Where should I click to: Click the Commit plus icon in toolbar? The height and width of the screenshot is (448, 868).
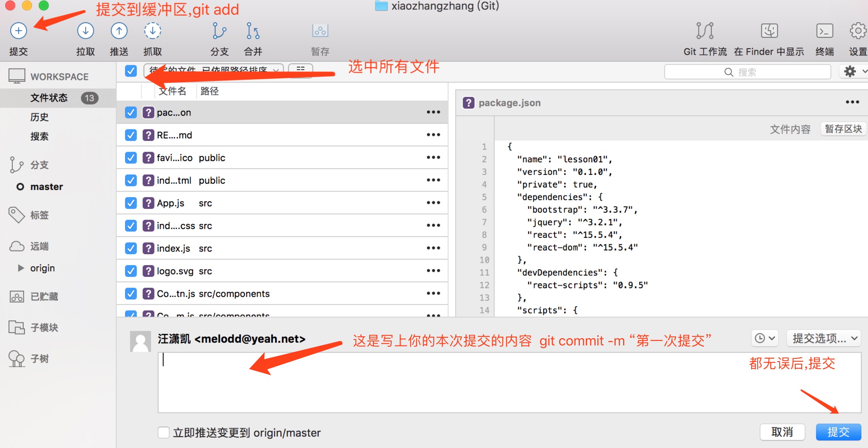[x=18, y=31]
